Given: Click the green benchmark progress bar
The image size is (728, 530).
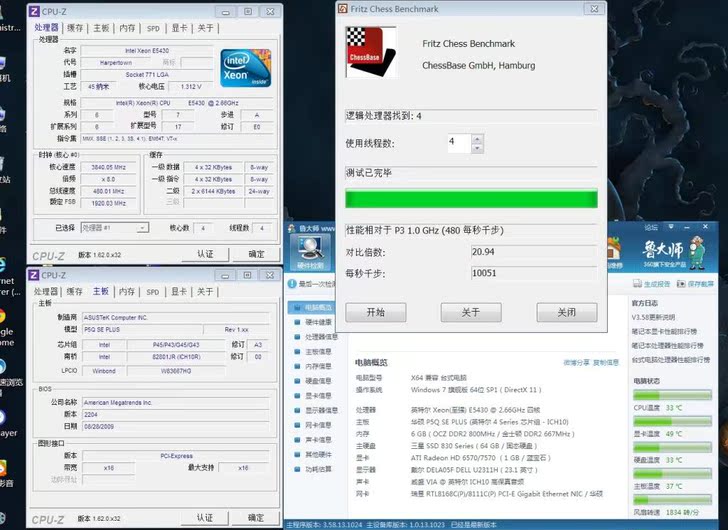Looking at the screenshot, I should tap(471, 199).
